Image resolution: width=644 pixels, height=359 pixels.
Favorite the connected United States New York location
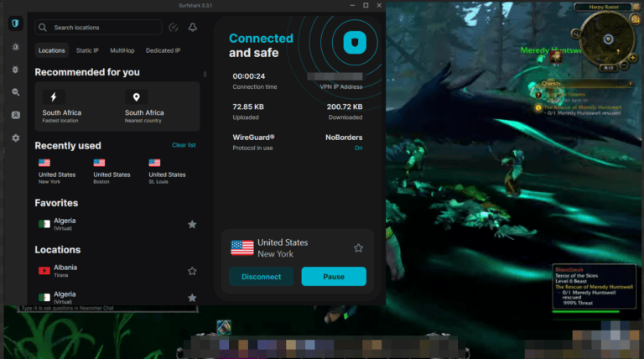tap(358, 247)
